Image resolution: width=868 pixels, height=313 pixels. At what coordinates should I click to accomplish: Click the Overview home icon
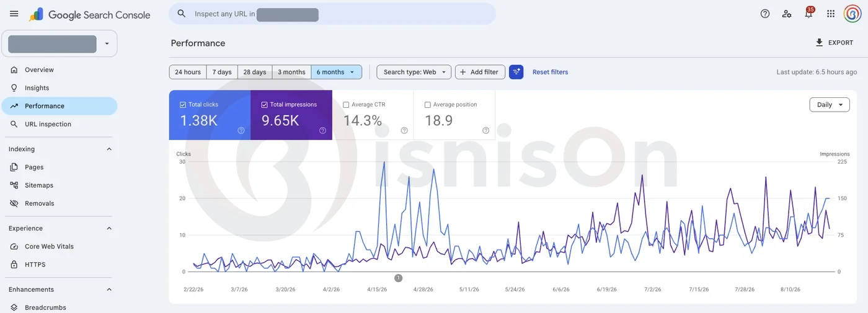tap(14, 70)
